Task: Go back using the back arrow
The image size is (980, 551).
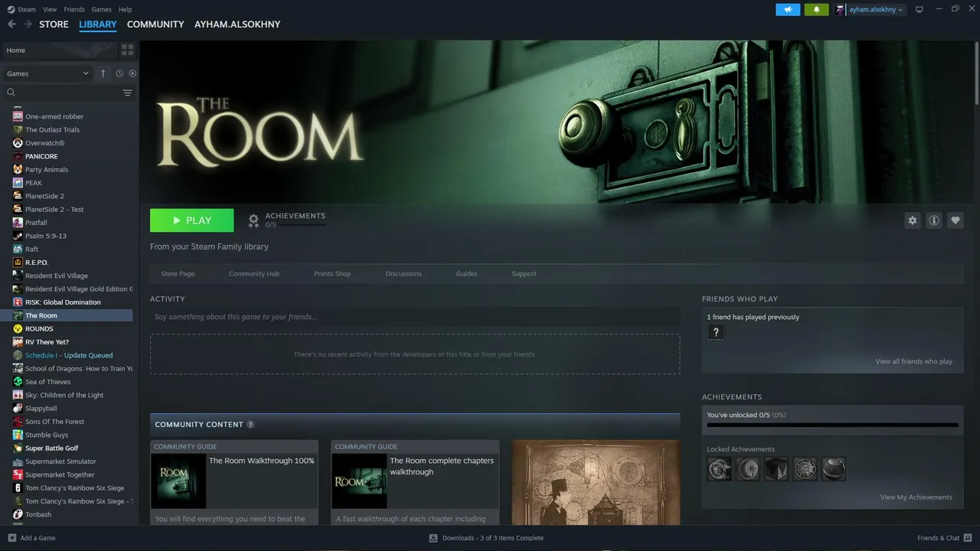Action: coord(11,24)
